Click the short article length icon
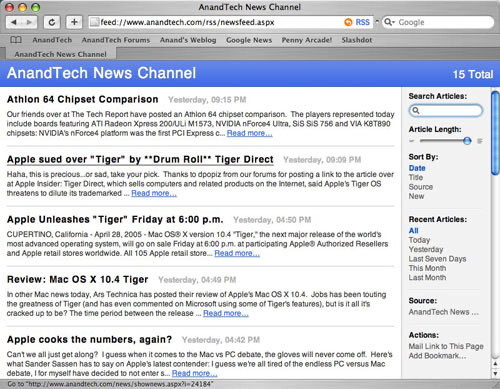 [x=412, y=141]
